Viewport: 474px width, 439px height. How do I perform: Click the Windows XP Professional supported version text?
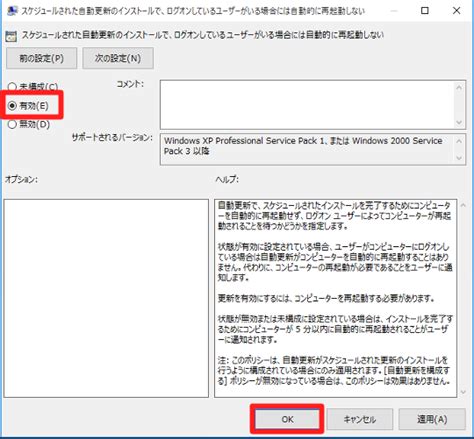tap(303, 146)
